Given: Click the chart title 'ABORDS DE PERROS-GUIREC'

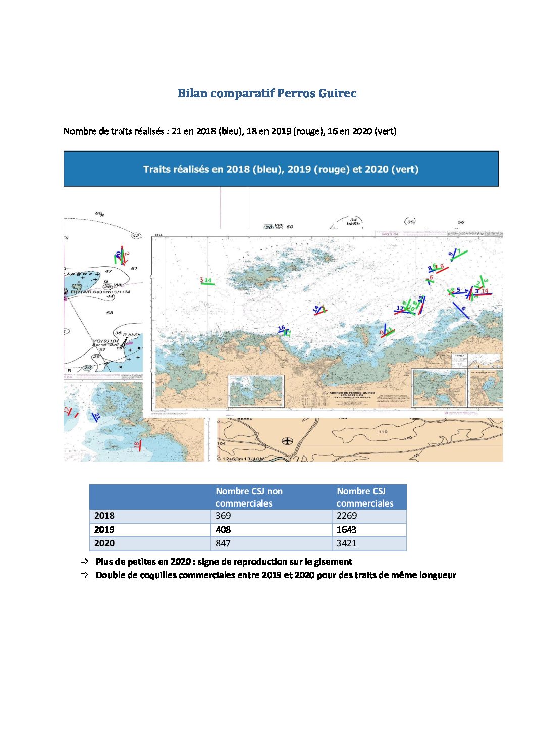Looking at the screenshot, I should point(352,393).
